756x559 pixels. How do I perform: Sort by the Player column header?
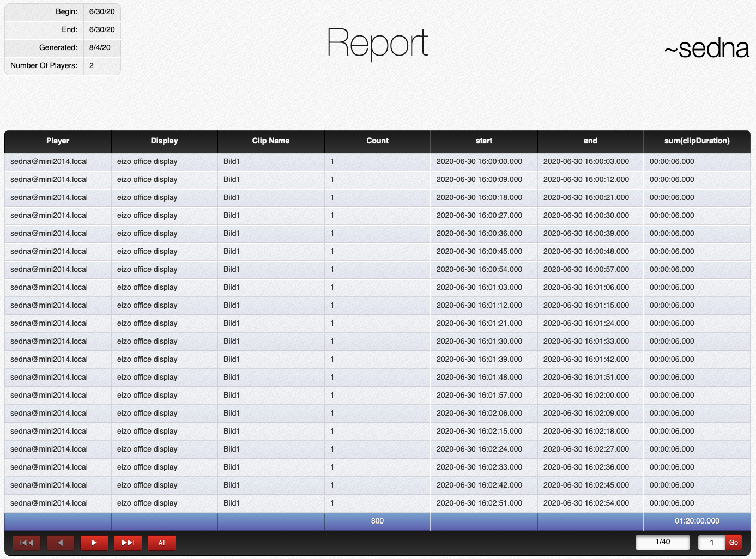58,141
